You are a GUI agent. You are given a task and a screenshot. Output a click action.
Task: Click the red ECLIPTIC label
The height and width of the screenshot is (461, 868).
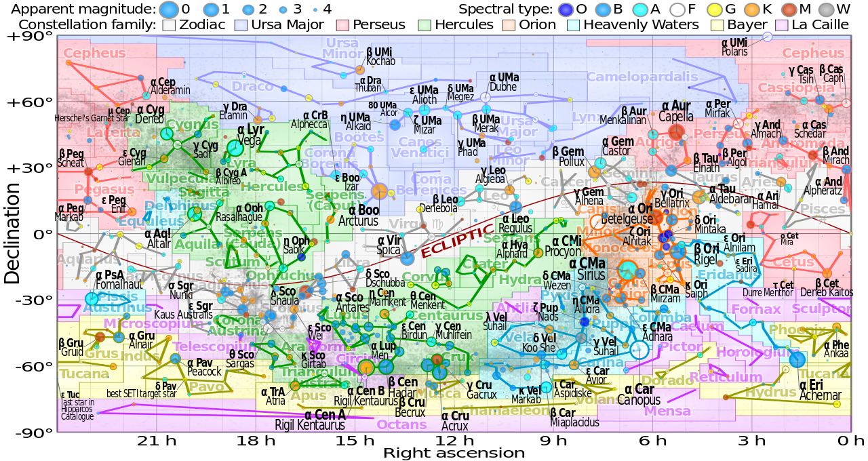(x=456, y=241)
